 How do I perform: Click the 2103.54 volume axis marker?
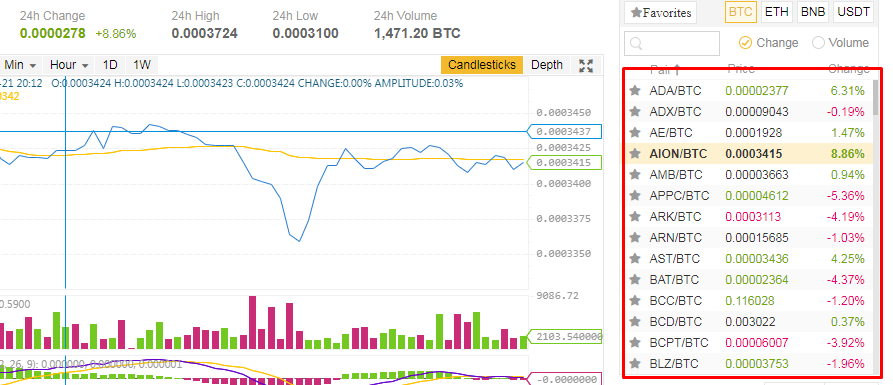(x=564, y=337)
